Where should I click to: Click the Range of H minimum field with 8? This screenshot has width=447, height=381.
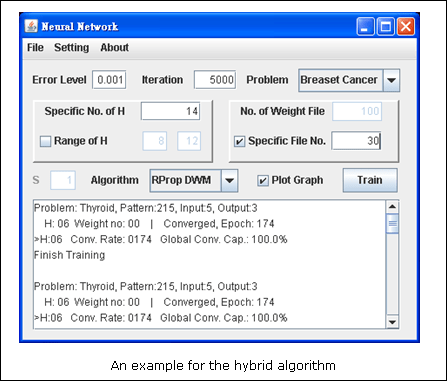click(x=155, y=141)
